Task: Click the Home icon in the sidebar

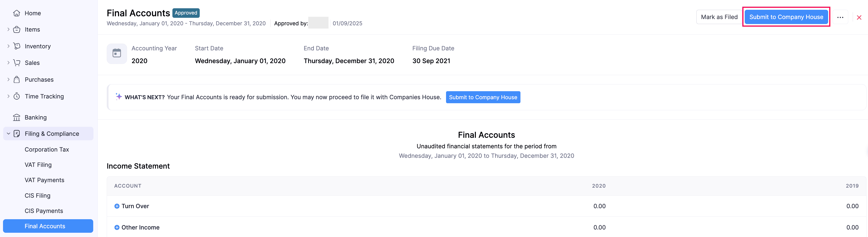Action: tap(17, 13)
